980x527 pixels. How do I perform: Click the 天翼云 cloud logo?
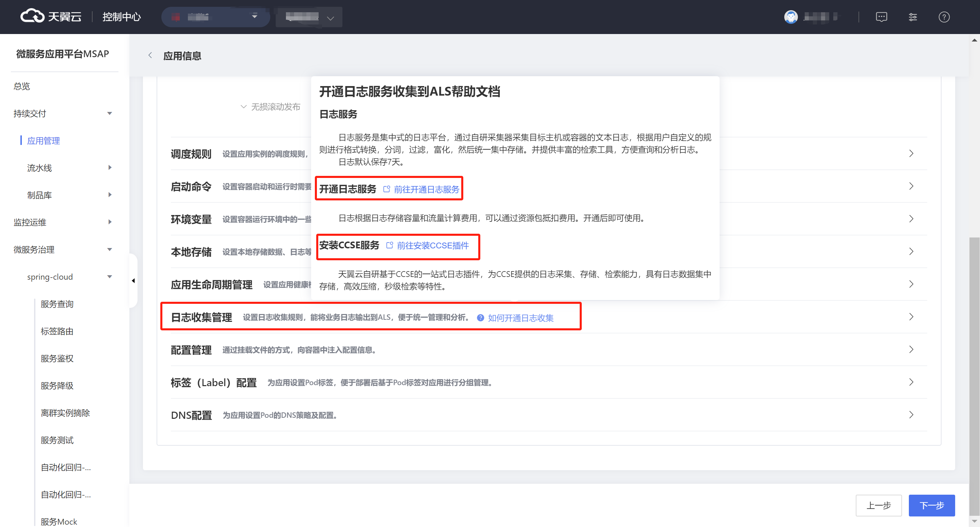(x=51, y=16)
